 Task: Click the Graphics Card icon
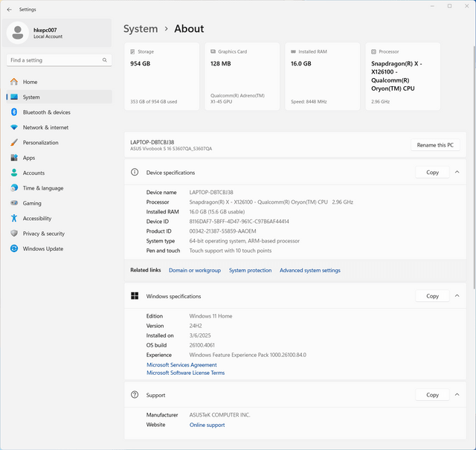213,51
